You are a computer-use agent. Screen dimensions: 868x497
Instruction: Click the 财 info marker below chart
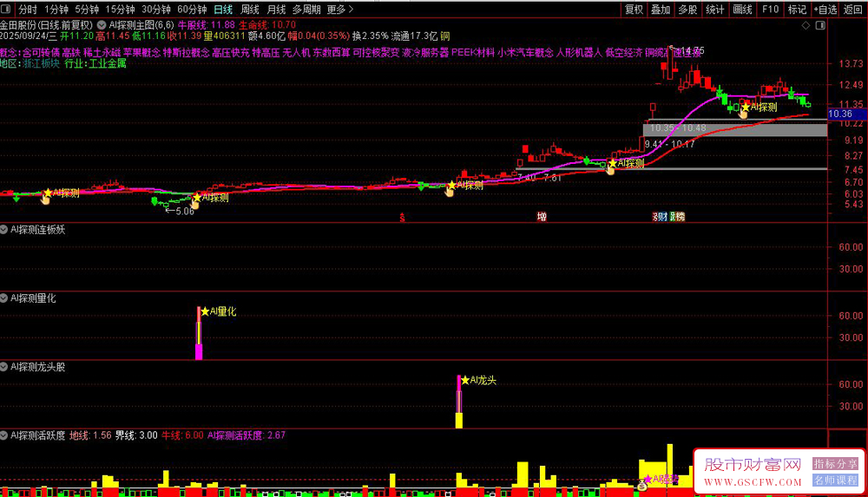[x=662, y=216]
